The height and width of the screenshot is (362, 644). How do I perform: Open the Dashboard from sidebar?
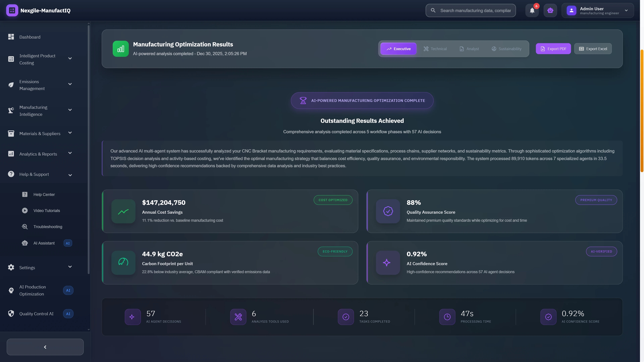coord(30,37)
